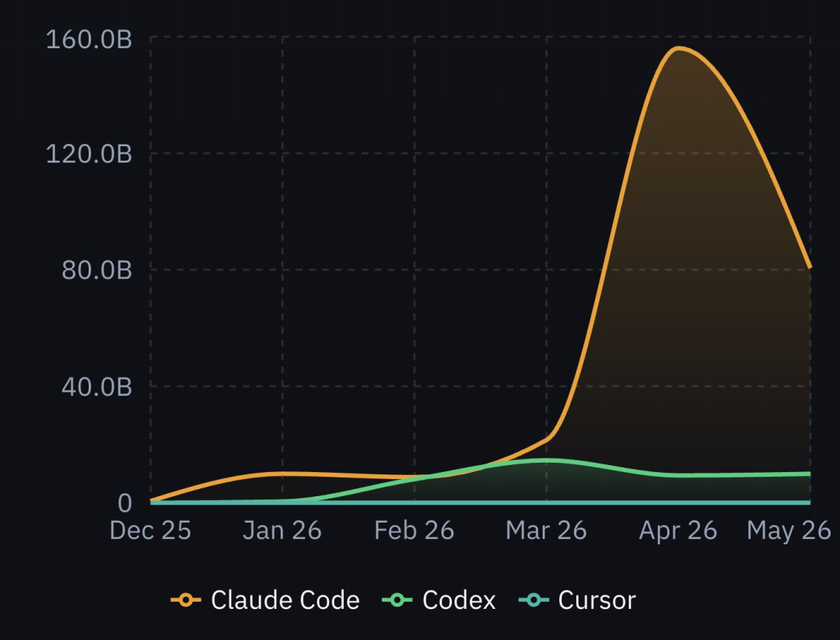This screenshot has height=640, width=840.
Task: Click the green Codex legend marker
Action: [397, 600]
